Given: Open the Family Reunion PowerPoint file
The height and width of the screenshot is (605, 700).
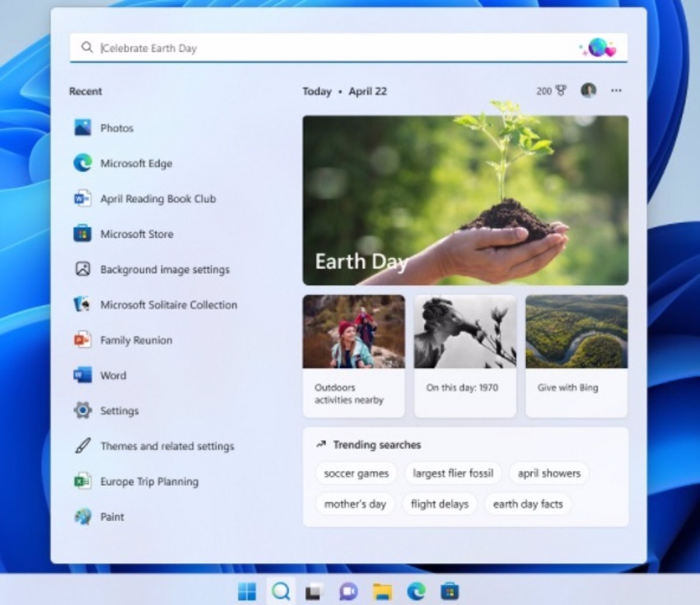Looking at the screenshot, I should pyautogui.click(x=136, y=341).
